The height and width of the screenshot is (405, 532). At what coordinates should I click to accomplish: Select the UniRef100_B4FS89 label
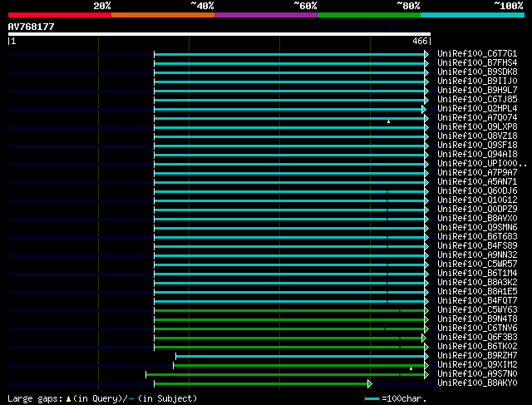tap(477, 246)
